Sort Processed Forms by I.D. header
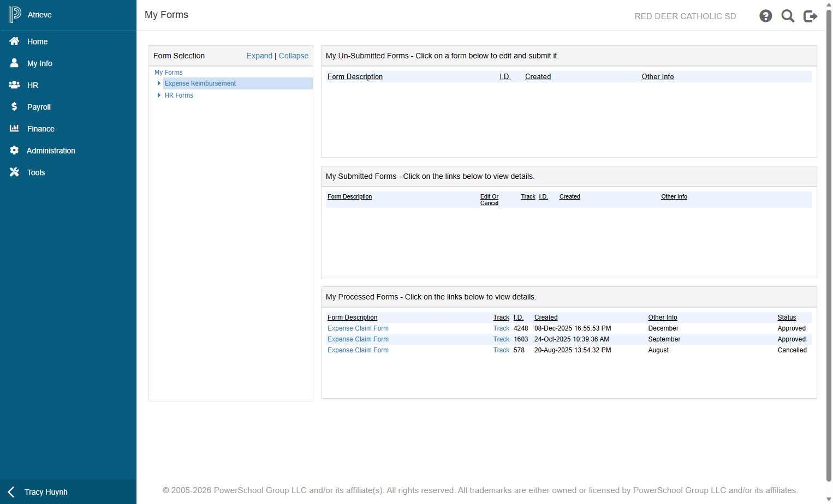Viewport: 833px width, 504px height. click(519, 317)
